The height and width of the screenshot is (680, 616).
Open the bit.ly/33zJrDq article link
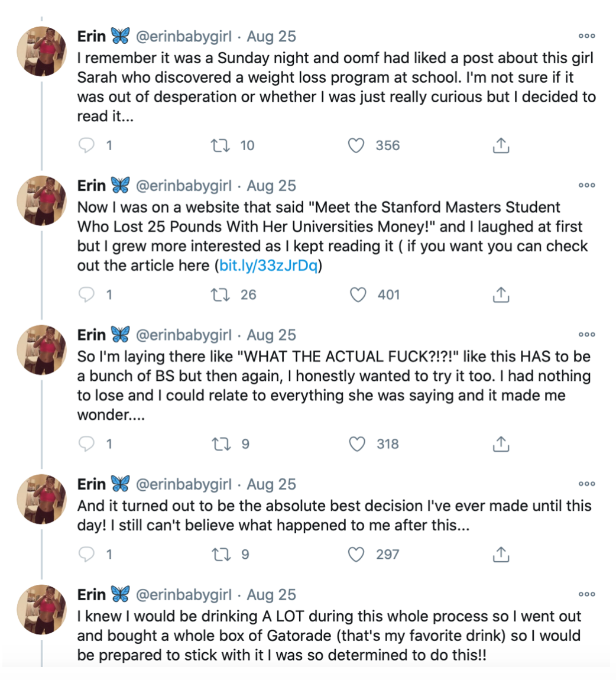click(x=268, y=265)
